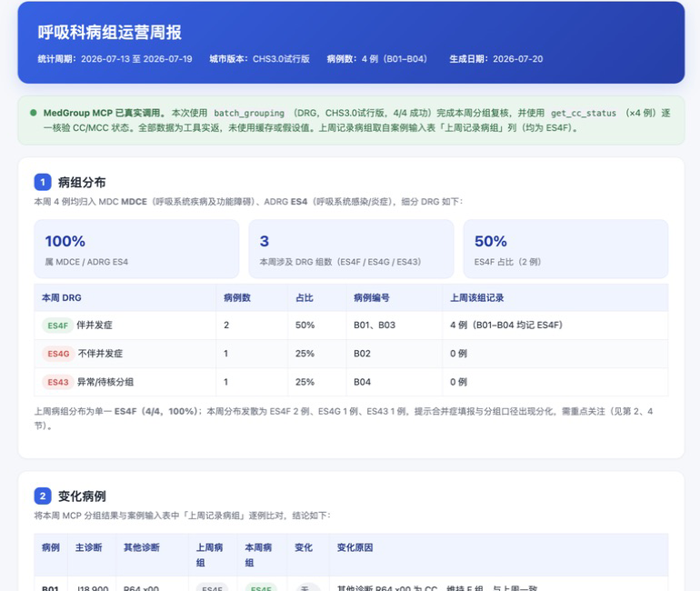Viewport: 700px width, 591px height.
Task: Click the red ES43 badge
Action: 58,383
